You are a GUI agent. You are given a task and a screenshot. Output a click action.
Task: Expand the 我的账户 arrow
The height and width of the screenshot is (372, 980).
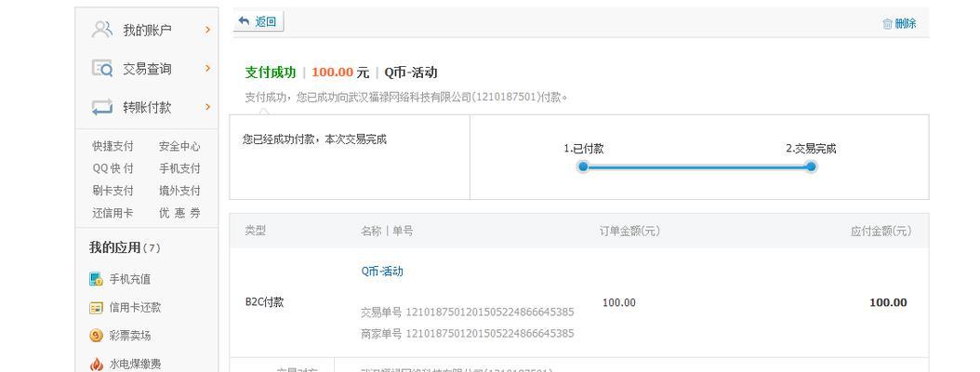[x=208, y=30]
